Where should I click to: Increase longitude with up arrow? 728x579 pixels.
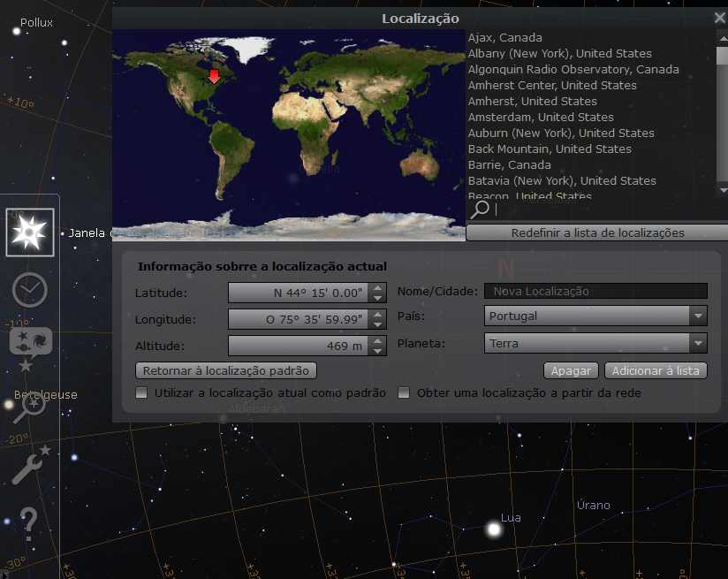click(377, 315)
